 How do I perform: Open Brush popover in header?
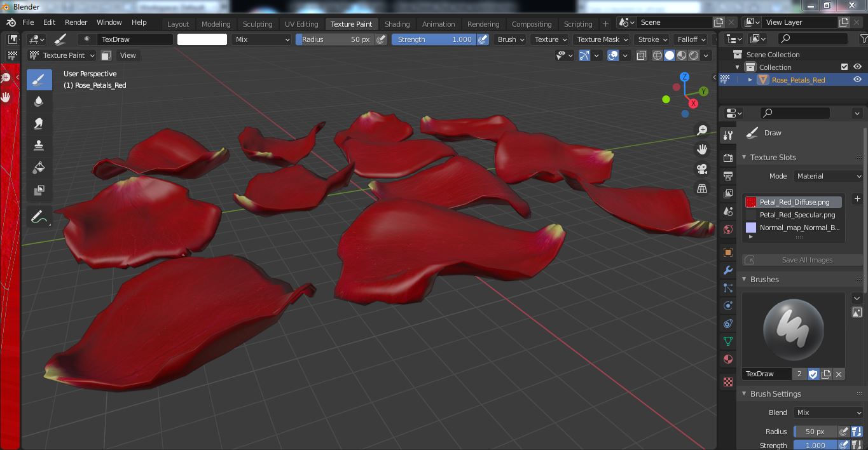point(511,39)
